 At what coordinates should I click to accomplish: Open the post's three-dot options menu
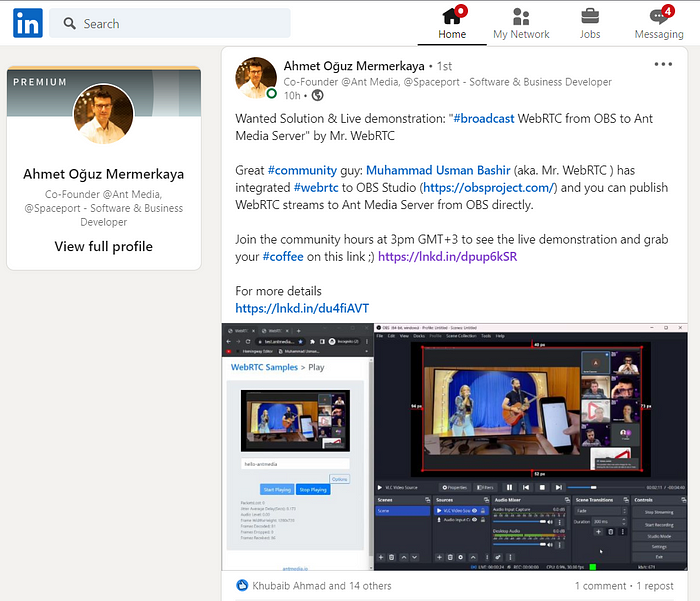click(x=663, y=64)
